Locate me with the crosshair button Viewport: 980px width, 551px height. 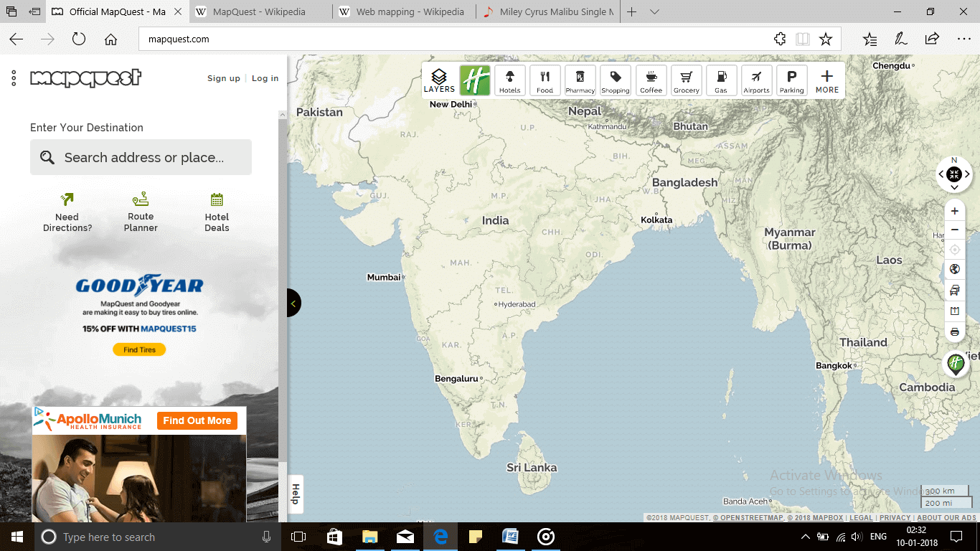954,250
